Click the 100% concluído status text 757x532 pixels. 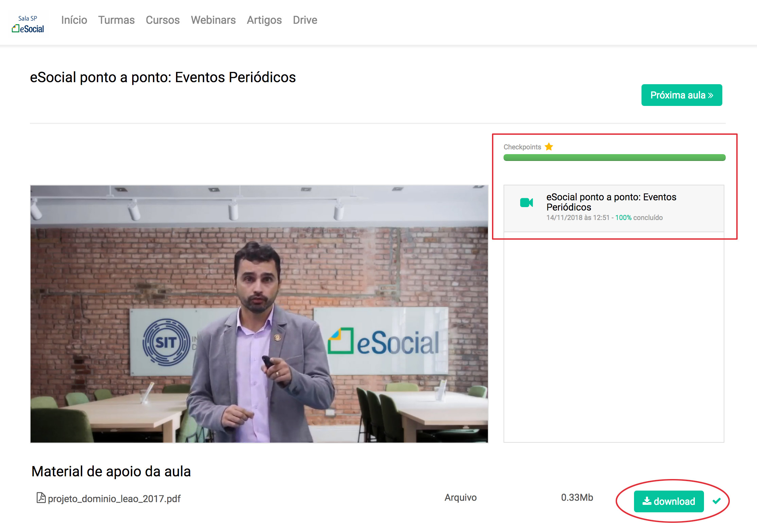[638, 218]
